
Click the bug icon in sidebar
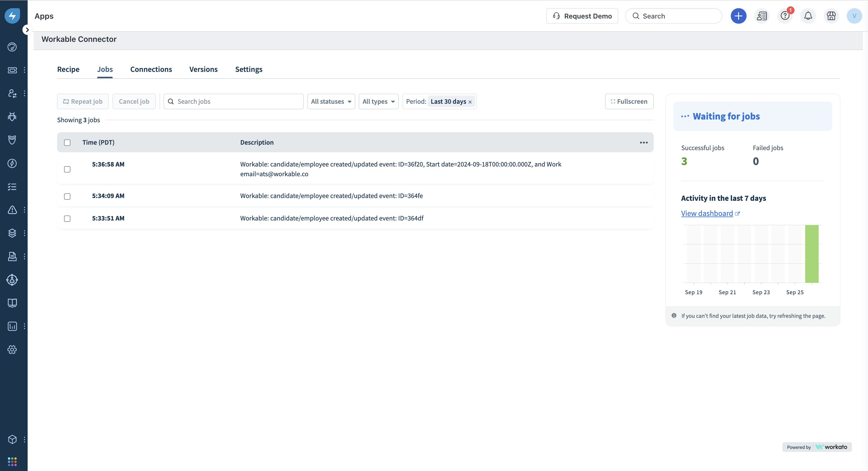[12, 116]
